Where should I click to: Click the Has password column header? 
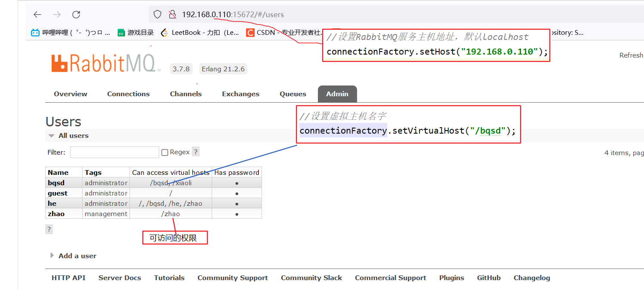(x=237, y=173)
